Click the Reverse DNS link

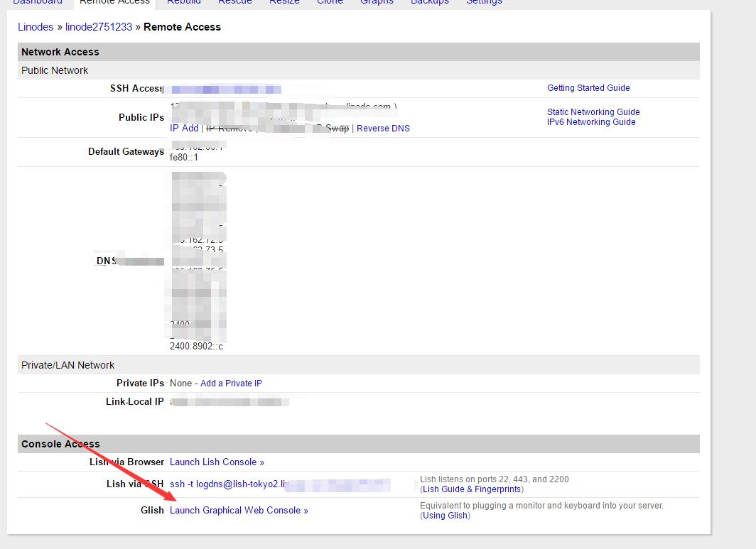[383, 129]
